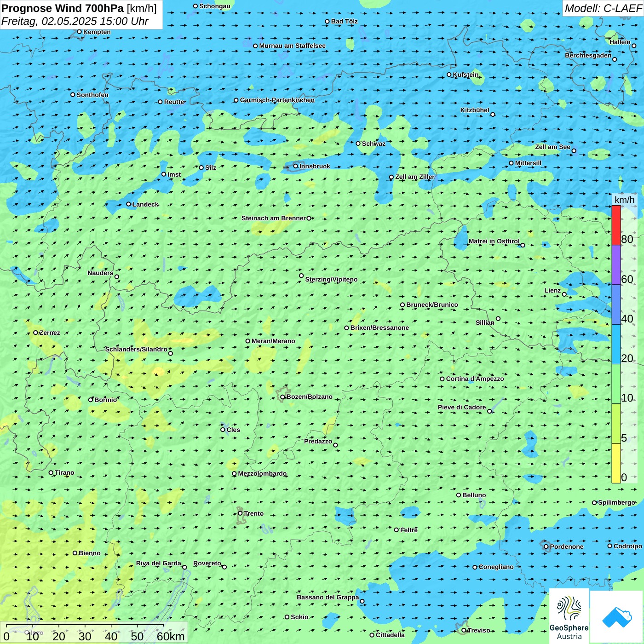Click the Pieve di Cadore label
This screenshot has width=644, height=644.
tap(462, 407)
